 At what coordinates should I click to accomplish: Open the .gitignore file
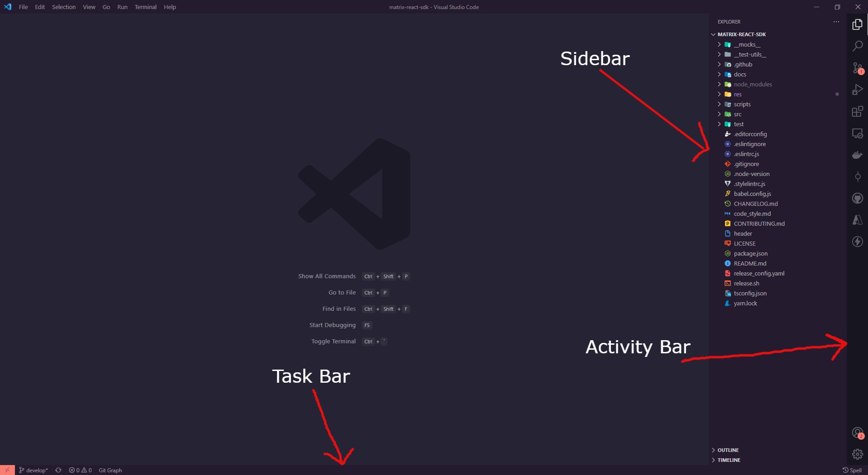point(777,164)
